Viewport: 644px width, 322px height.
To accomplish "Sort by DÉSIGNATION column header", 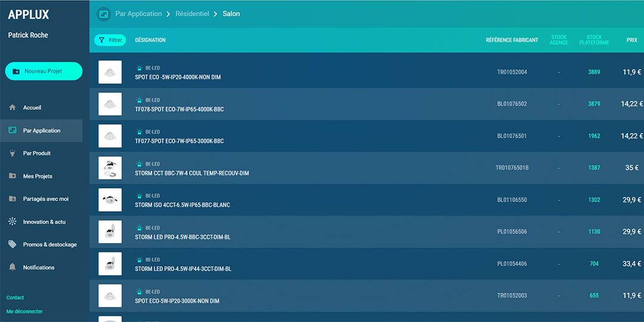I will click(x=150, y=41).
